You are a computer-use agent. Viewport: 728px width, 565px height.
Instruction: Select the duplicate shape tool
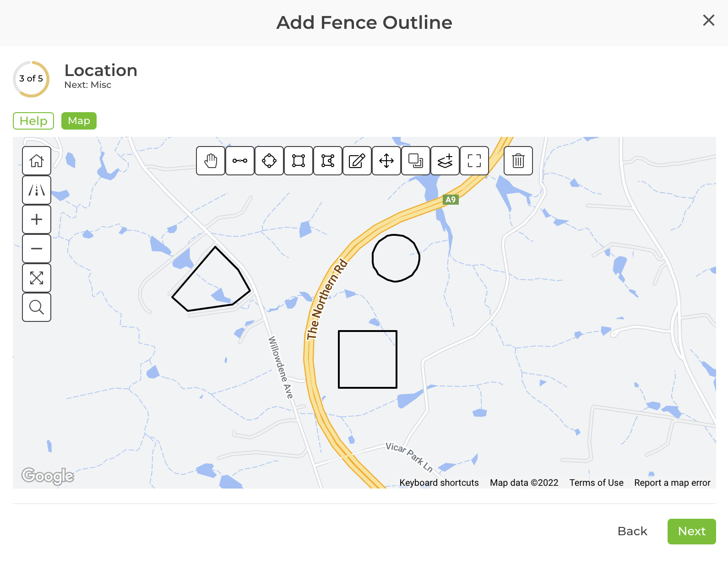point(415,161)
